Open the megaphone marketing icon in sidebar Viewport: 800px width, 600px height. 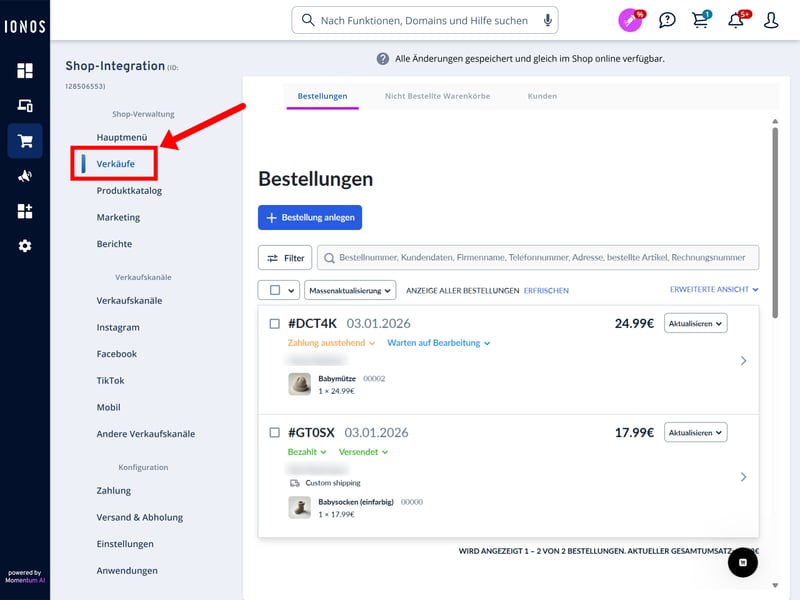click(x=25, y=176)
